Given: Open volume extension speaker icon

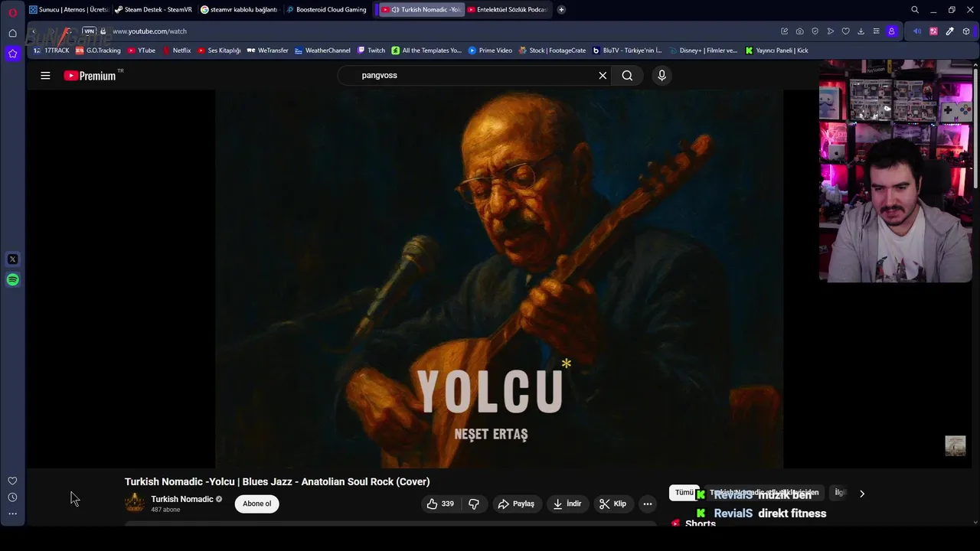Looking at the screenshot, I should 917,31.
